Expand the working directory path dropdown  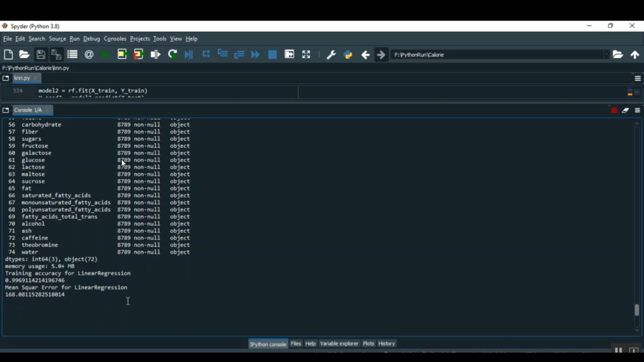(x=606, y=55)
